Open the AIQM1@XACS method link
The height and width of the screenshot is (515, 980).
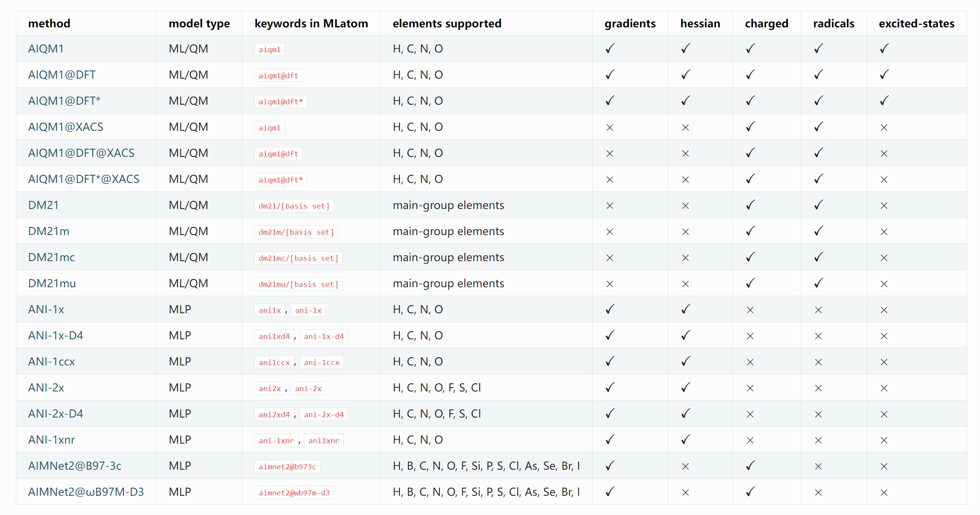(x=66, y=127)
